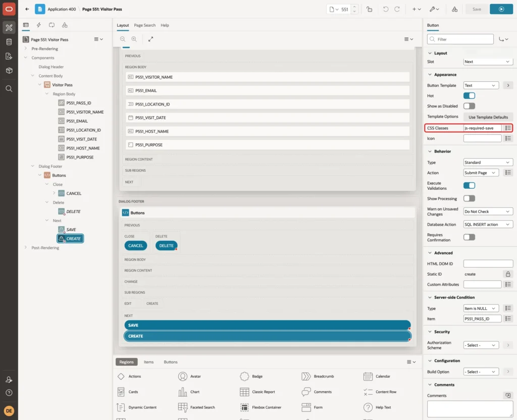Zoom in the layout view

pos(134,39)
